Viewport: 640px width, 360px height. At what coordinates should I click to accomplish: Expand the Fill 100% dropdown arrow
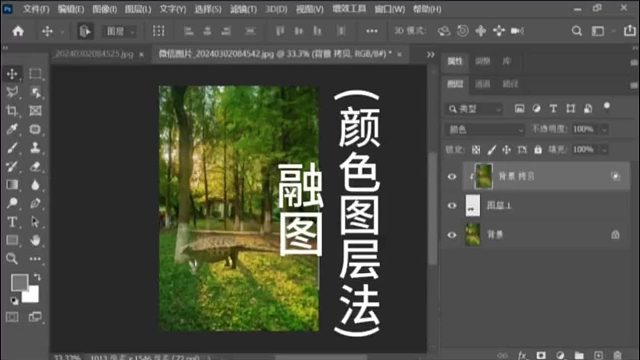tap(604, 150)
